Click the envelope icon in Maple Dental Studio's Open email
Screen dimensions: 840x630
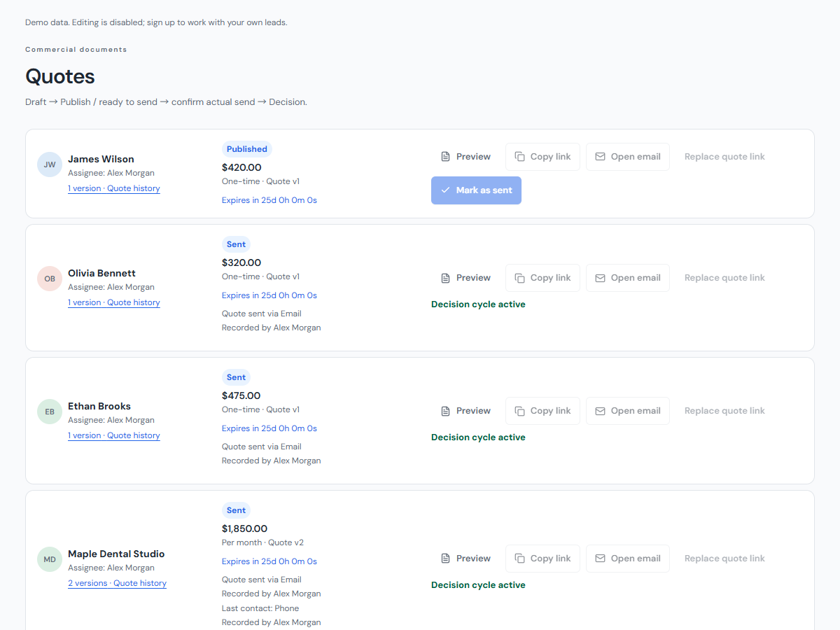[x=600, y=559]
